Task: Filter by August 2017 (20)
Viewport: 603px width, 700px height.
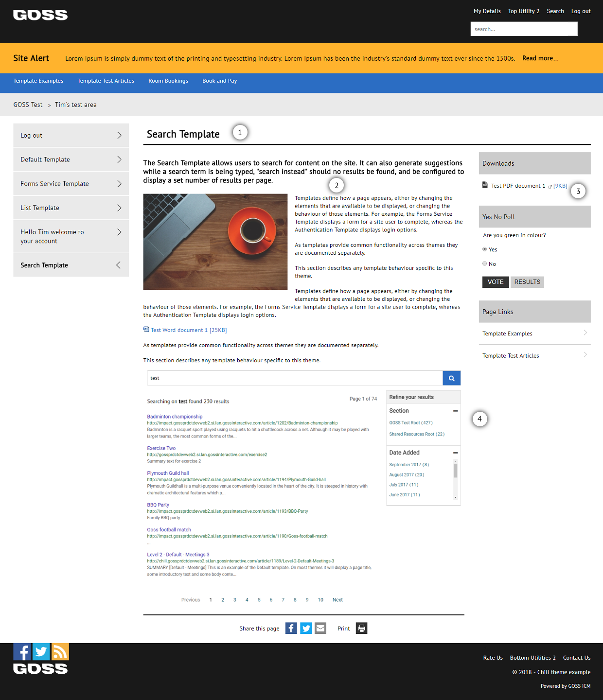Action: tap(407, 475)
